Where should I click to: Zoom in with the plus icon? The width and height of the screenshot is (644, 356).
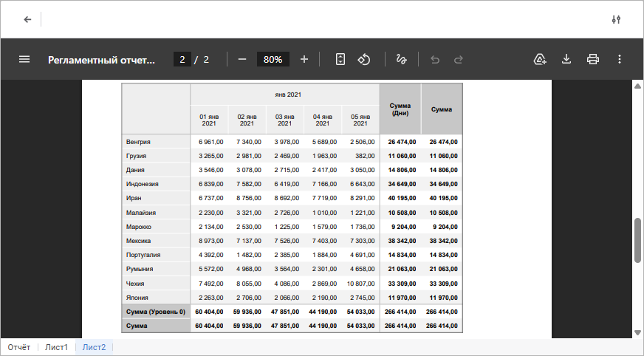click(x=304, y=60)
